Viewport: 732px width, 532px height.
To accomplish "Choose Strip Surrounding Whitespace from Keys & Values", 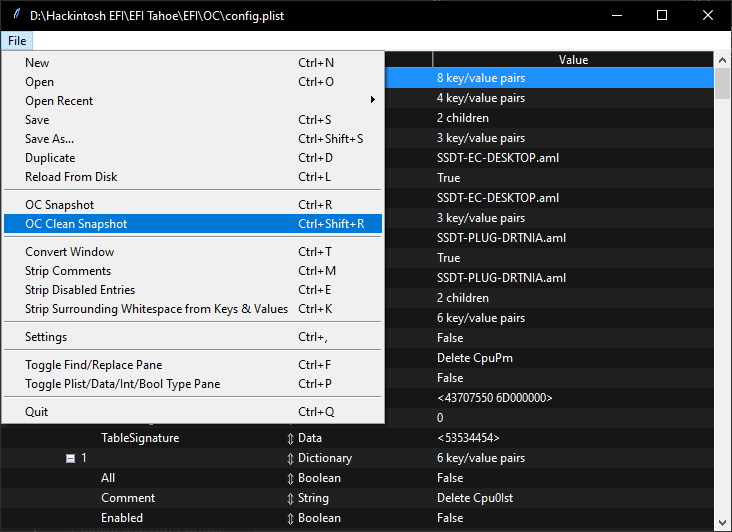I will [193, 309].
